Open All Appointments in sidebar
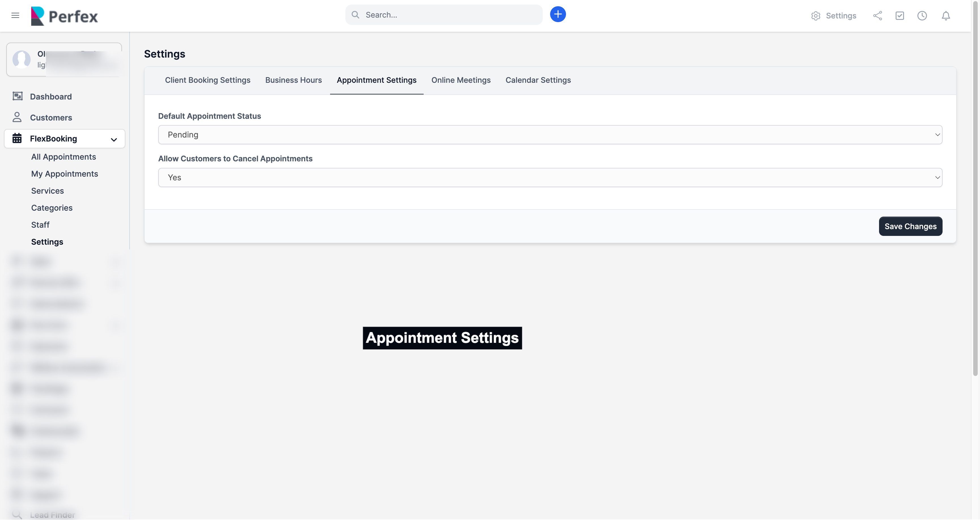Screen dimensions: 980x520 point(64,157)
